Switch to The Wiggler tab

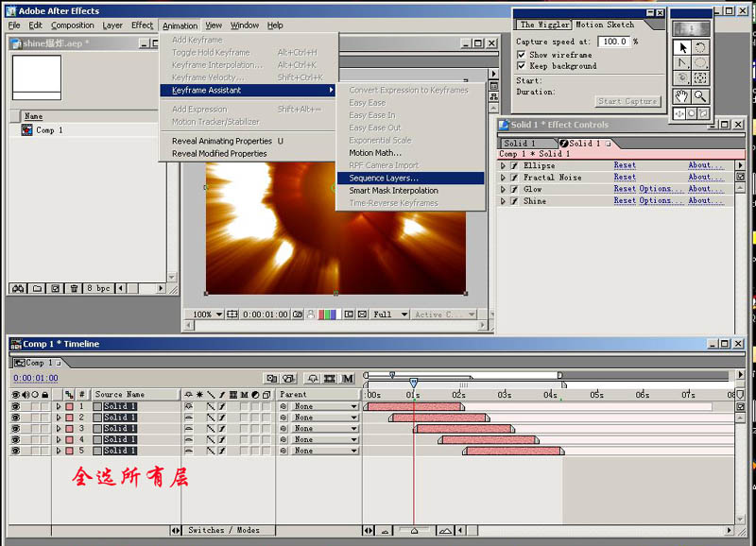[544, 25]
